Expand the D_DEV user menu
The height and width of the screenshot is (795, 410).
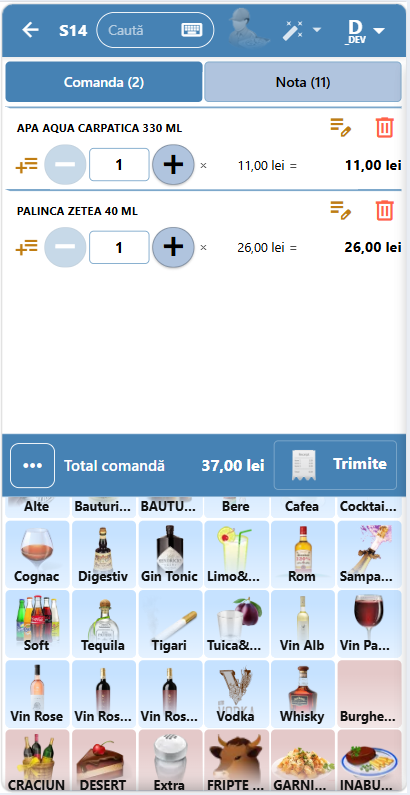(x=366, y=30)
